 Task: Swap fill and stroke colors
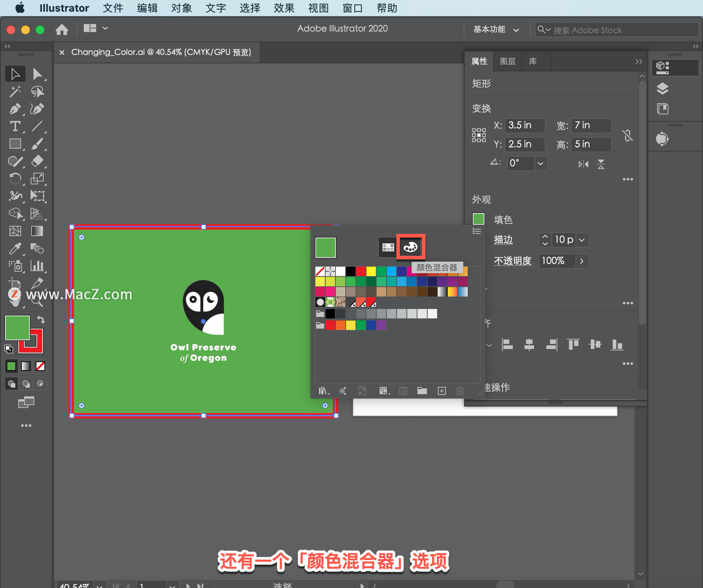click(41, 320)
